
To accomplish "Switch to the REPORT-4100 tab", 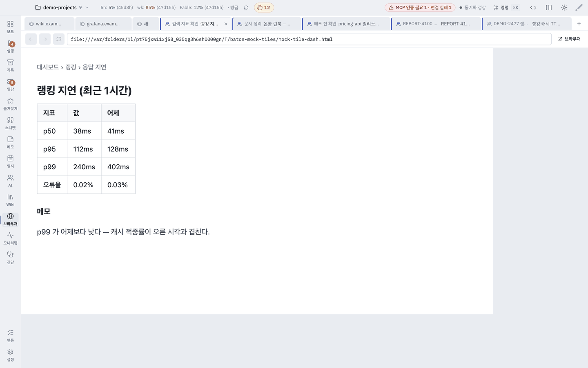I will pos(437,24).
